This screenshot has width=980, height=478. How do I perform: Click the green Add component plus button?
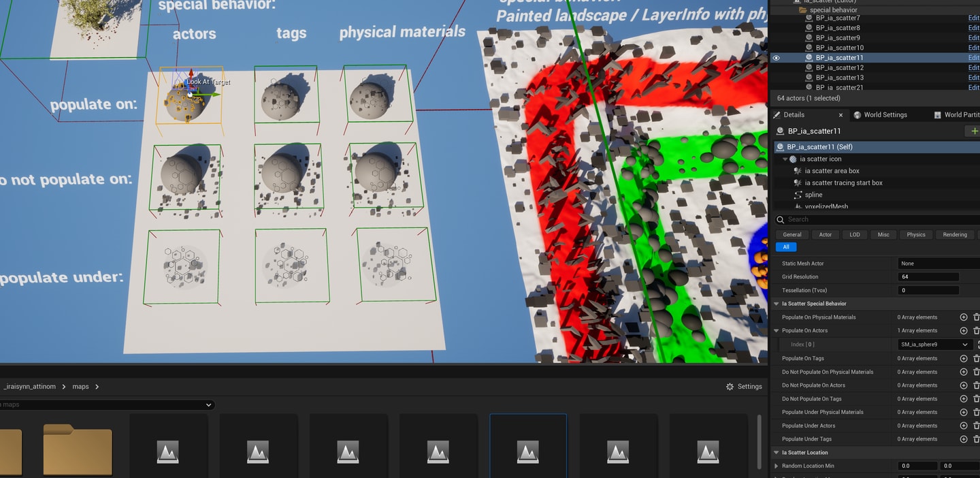point(974,131)
